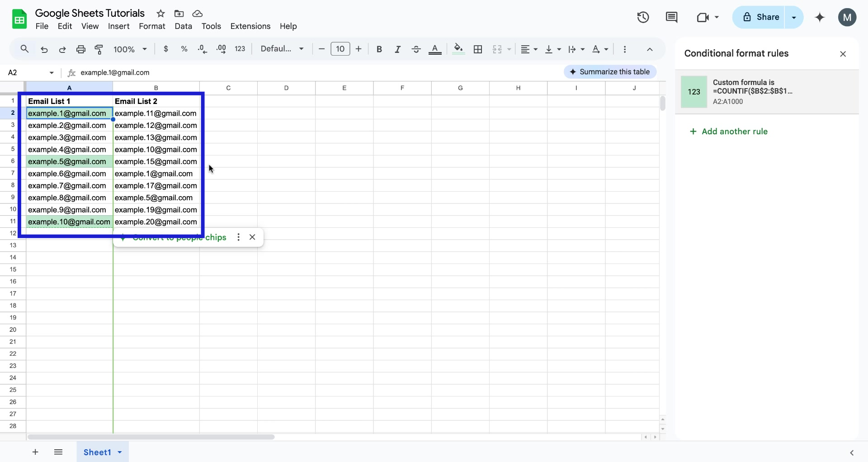Open the Format menu
Screen dimensions: 868x462
152,26
